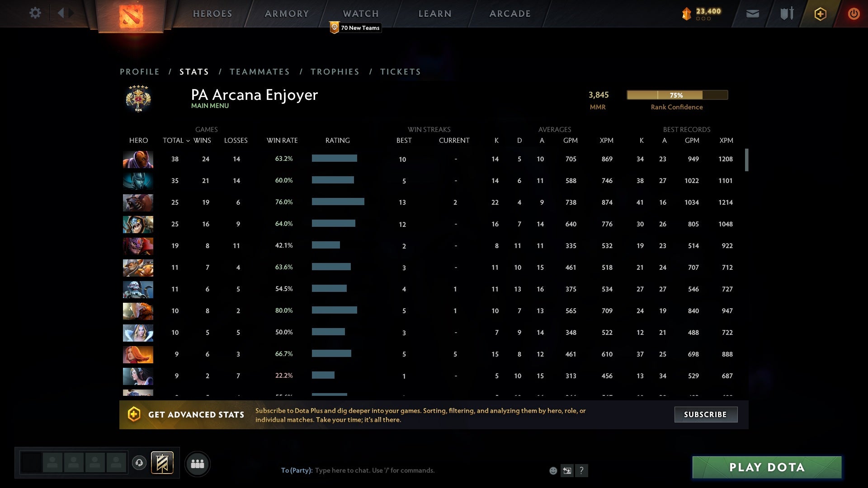Open the TROPHIES tab
This screenshot has height=488, width=868.
click(335, 71)
